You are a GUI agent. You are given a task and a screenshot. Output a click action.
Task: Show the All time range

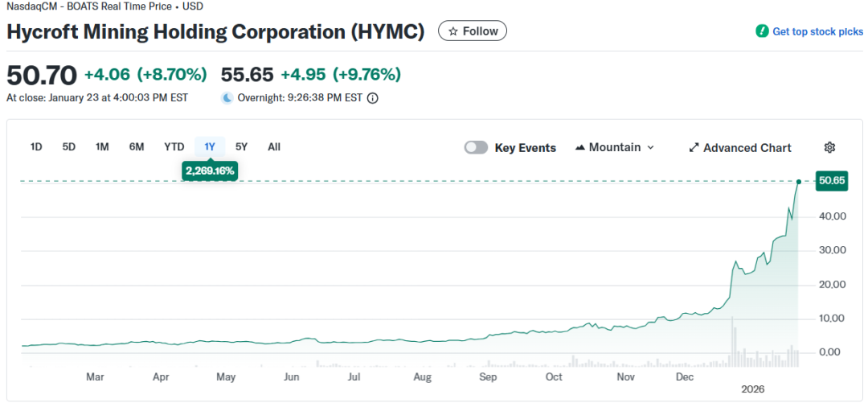pos(274,146)
